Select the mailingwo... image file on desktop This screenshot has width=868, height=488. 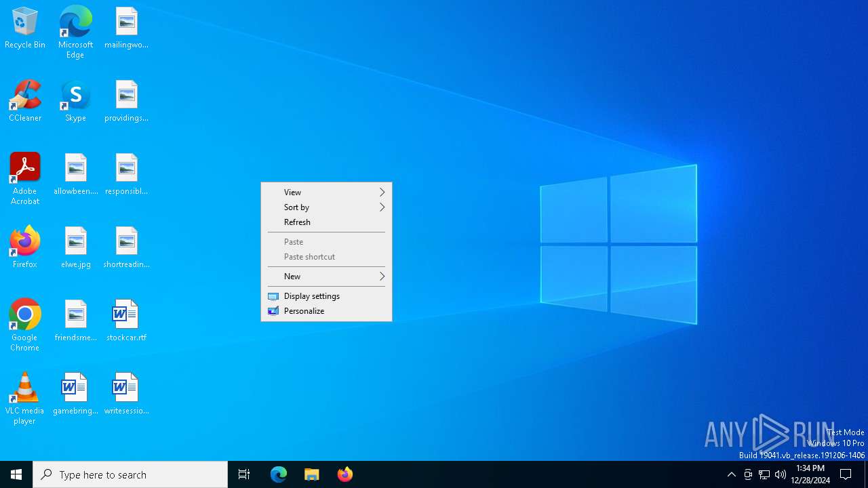click(x=126, y=28)
